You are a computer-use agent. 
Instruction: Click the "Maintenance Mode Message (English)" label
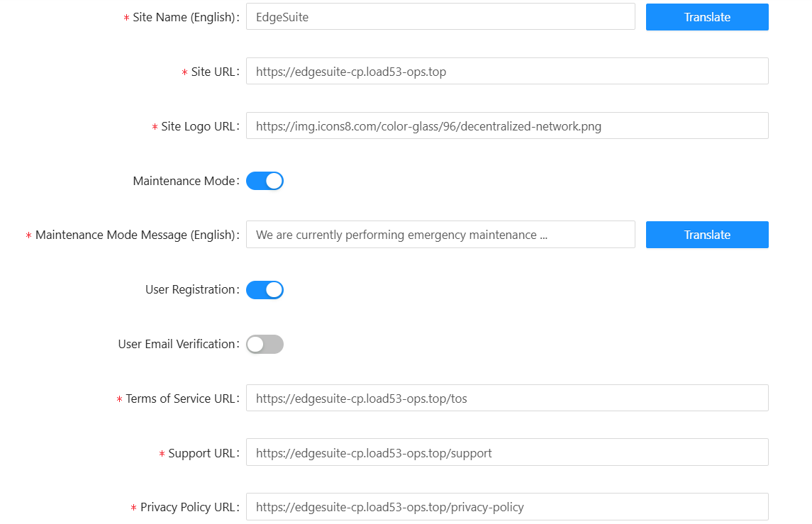click(x=135, y=235)
